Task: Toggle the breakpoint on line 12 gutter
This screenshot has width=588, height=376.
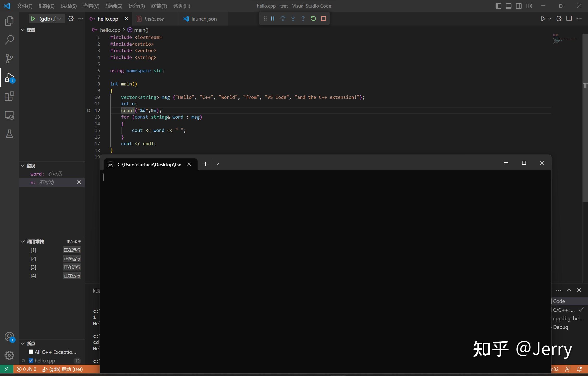Action: point(89,110)
